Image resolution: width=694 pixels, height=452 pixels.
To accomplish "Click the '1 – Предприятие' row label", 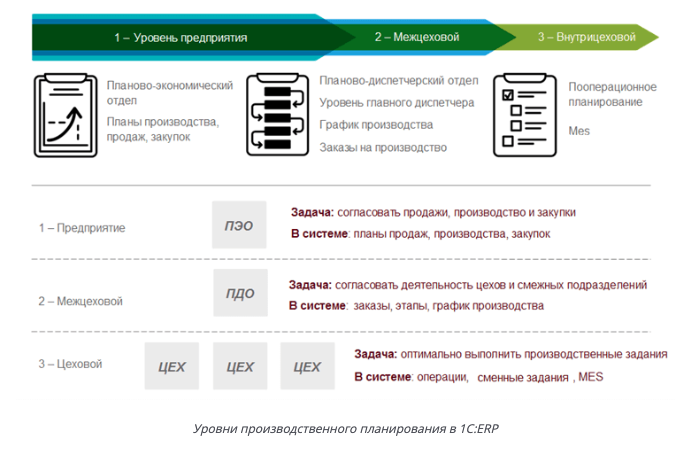I will (82, 228).
